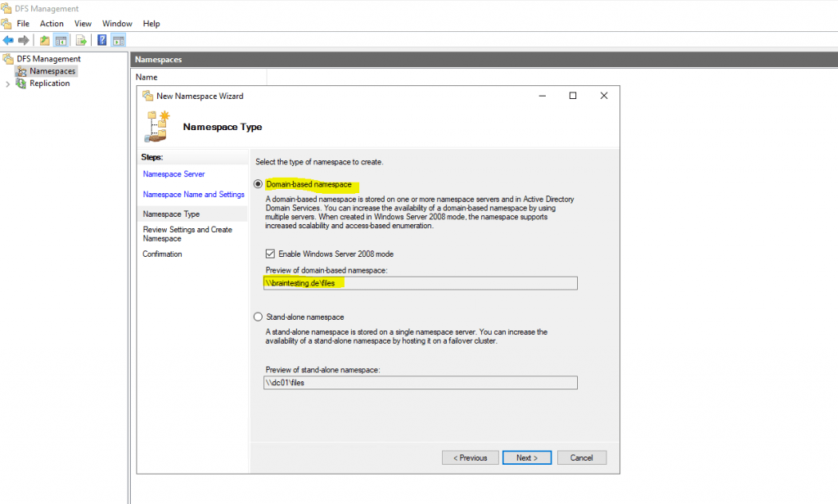838x504 pixels.
Task: Click the 'Select the type of namespace to create' text
Action: coord(319,162)
